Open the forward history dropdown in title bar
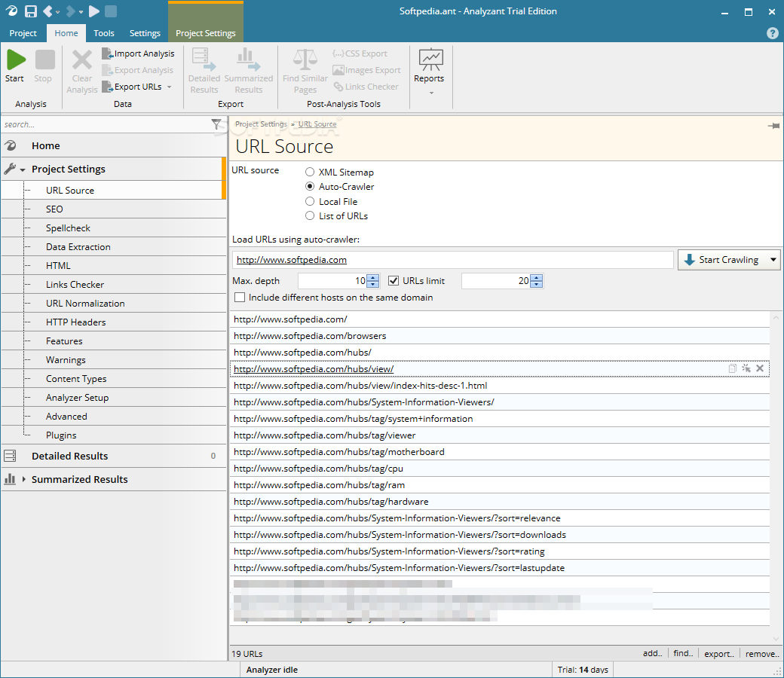The width and height of the screenshot is (784, 678). (x=81, y=12)
